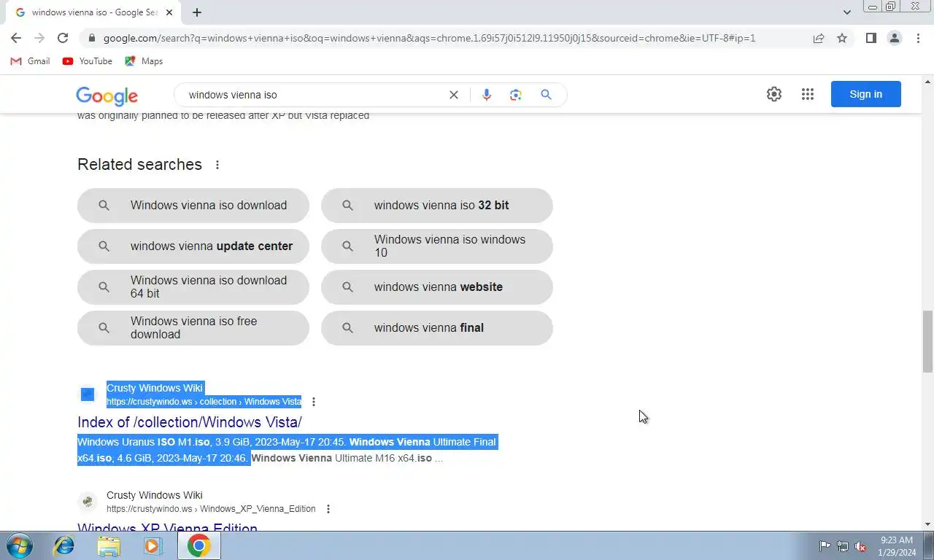The height and width of the screenshot is (560, 934).
Task: Open the Maps bookmark
Action: pos(144,61)
